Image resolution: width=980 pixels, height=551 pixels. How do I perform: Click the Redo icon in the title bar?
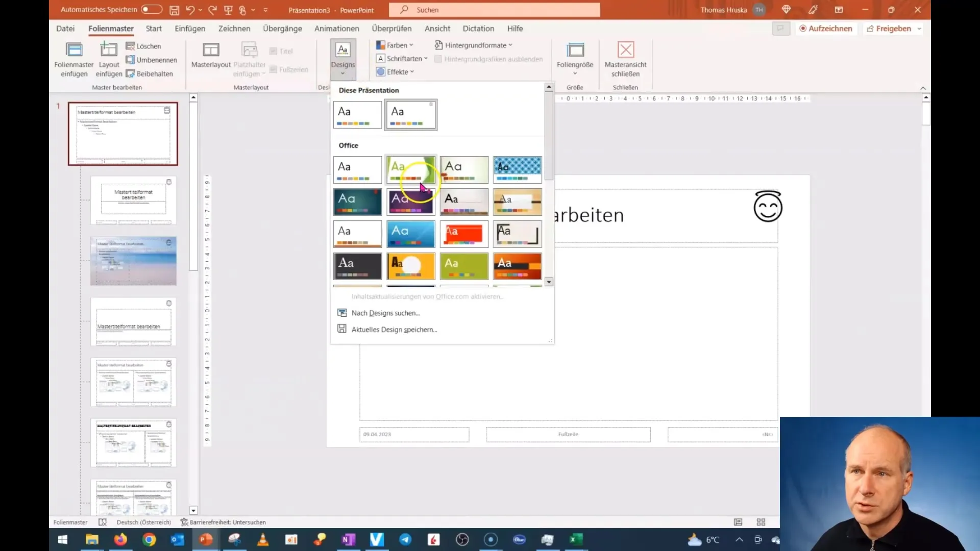click(x=213, y=10)
